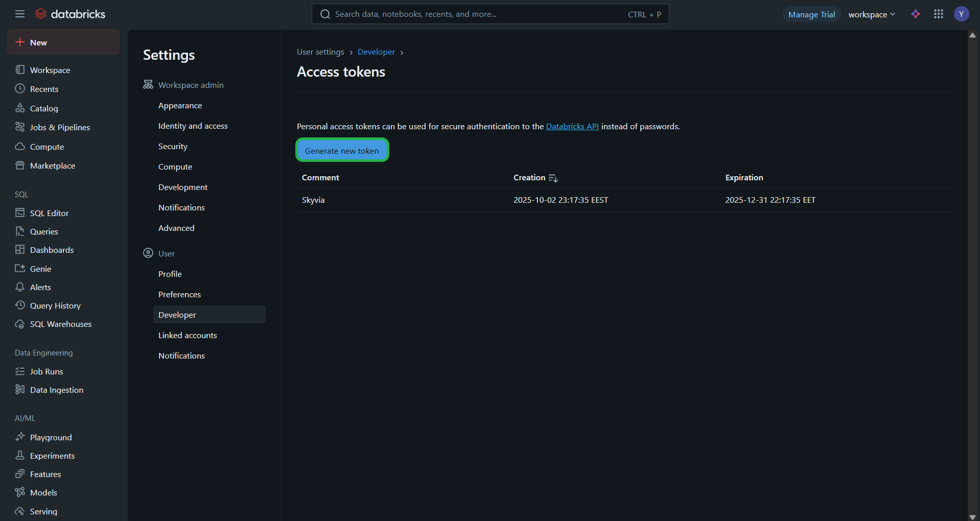Click Generate new token button
This screenshot has height=521, width=980.
click(342, 151)
